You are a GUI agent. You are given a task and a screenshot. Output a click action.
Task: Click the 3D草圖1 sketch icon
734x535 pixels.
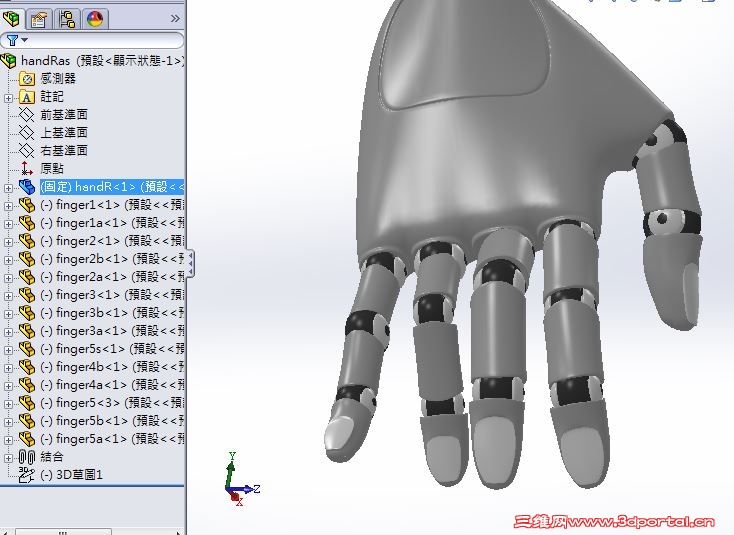pyautogui.click(x=27, y=475)
